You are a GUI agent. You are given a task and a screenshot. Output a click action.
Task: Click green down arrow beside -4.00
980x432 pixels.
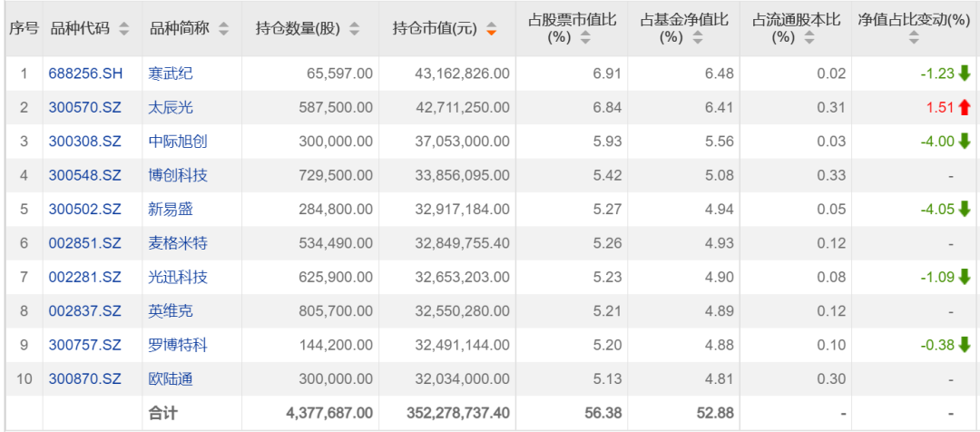pyautogui.click(x=965, y=142)
